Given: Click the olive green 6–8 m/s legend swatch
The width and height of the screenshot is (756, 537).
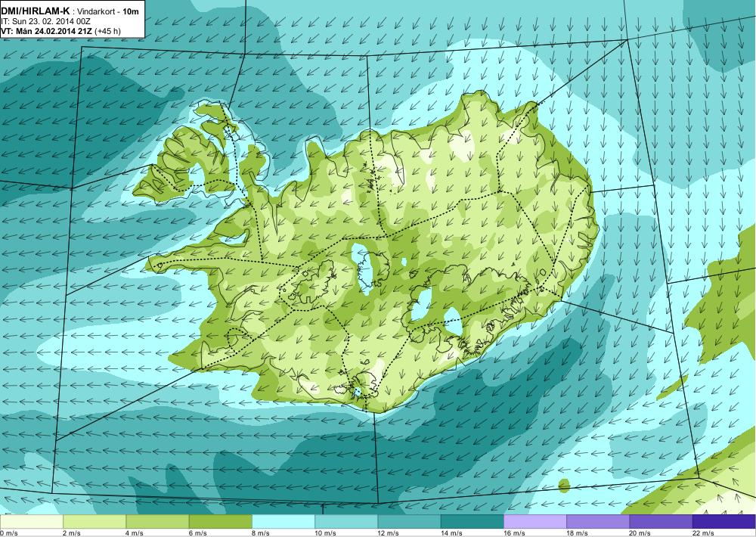Looking at the screenshot, I should pos(220,522).
